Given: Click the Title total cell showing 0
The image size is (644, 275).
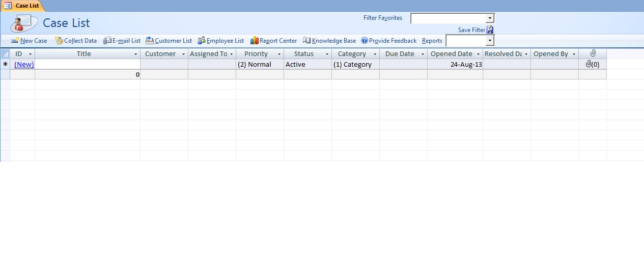Looking at the screenshot, I should 88,74.
